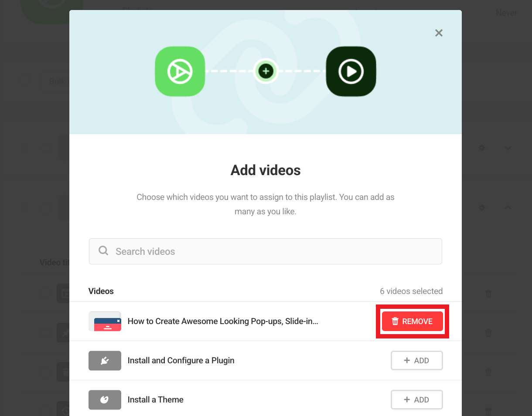Click the trash icon inside the REMOVE button
This screenshot has height=416, width=532.
396,321
